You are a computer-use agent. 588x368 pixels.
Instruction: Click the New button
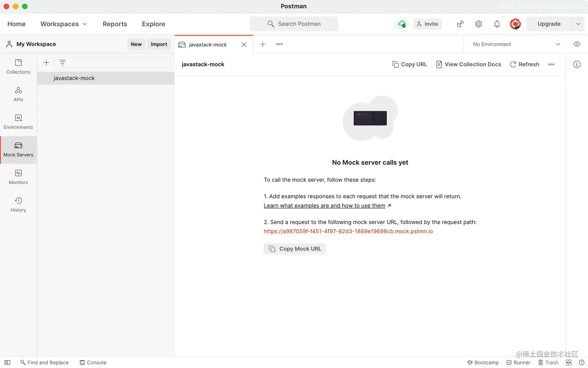click(136, 44)
